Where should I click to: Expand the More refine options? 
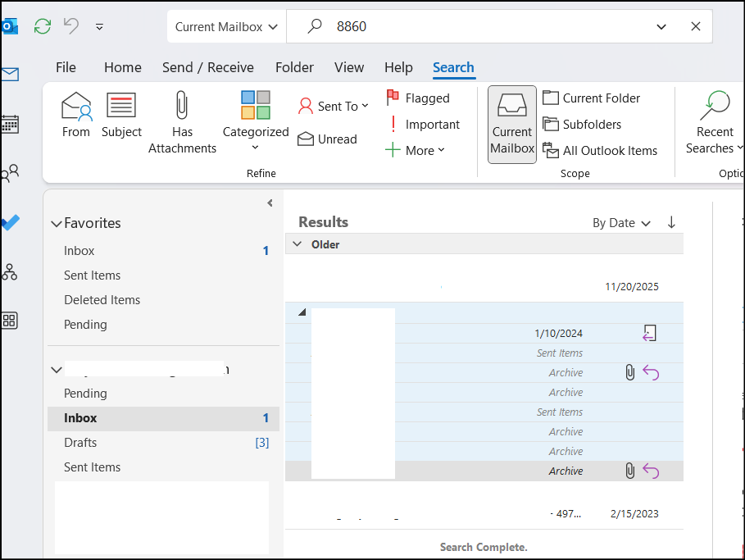tap(416, 150)
